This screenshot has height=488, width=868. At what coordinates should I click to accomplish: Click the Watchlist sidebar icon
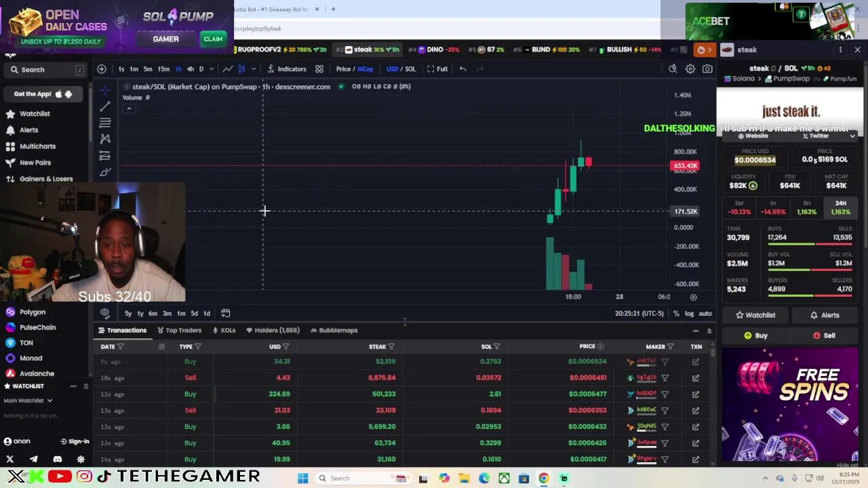(10, 114)
